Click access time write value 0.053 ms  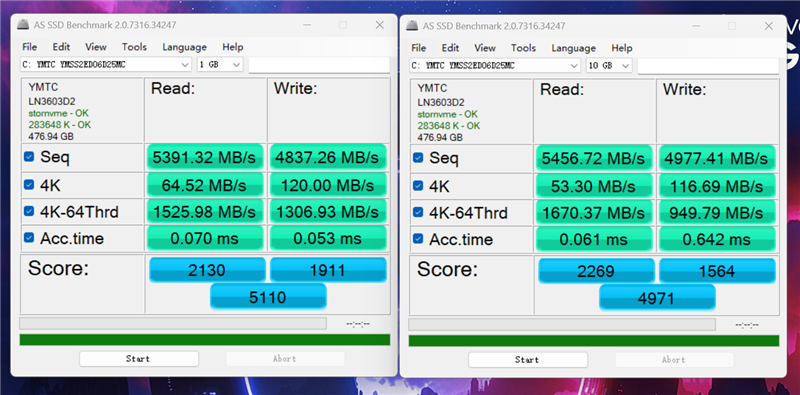coord(328,238)
